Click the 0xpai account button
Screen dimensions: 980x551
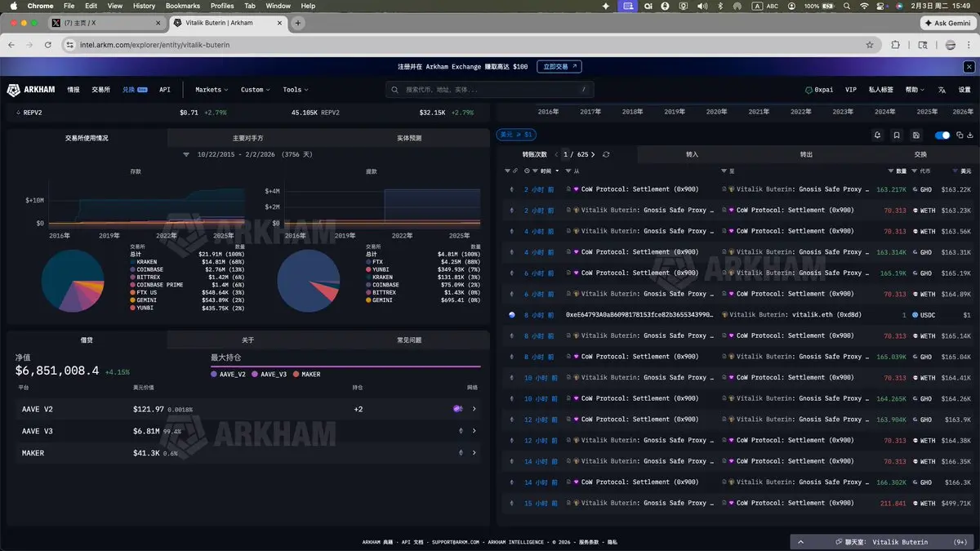819,90
